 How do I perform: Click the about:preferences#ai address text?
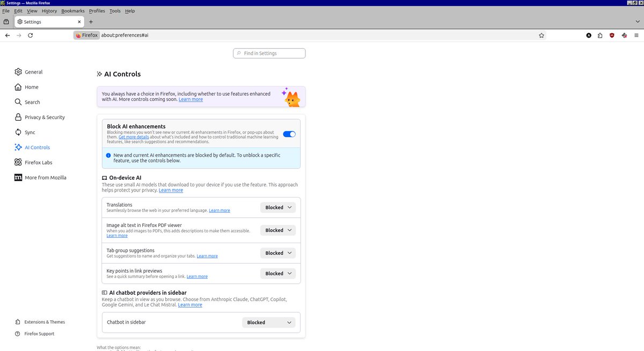(x=125, y=35)
